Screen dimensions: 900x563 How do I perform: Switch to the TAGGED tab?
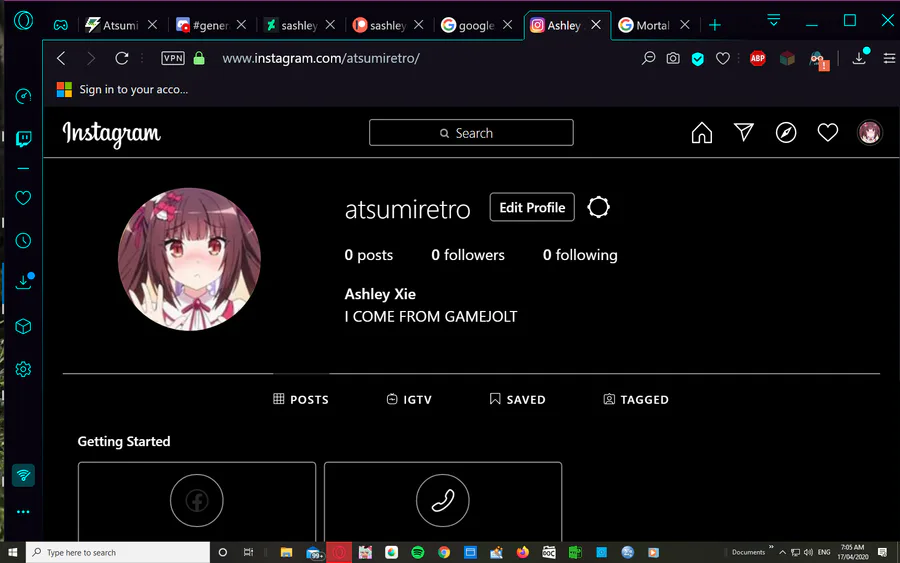point(636,399)
